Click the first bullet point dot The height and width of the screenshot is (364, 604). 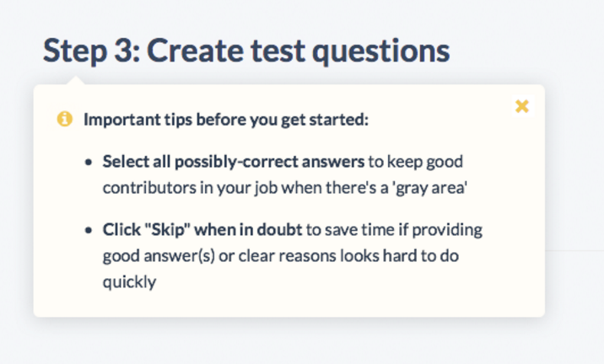89,162
